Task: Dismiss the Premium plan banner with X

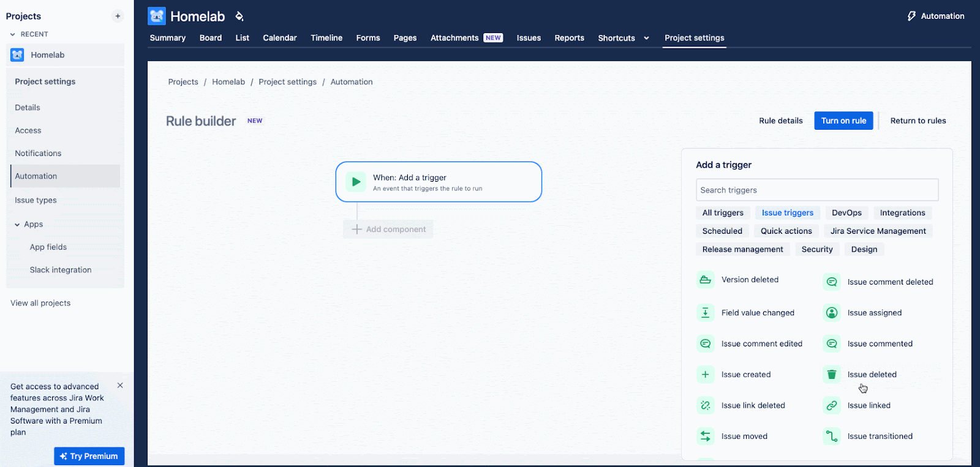Action: pos(120,386)
